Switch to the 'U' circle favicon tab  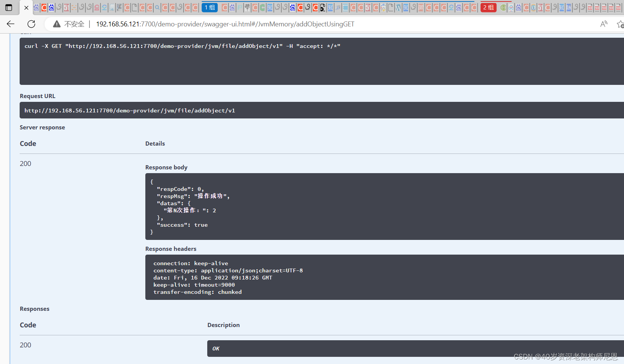pos(533,8)
